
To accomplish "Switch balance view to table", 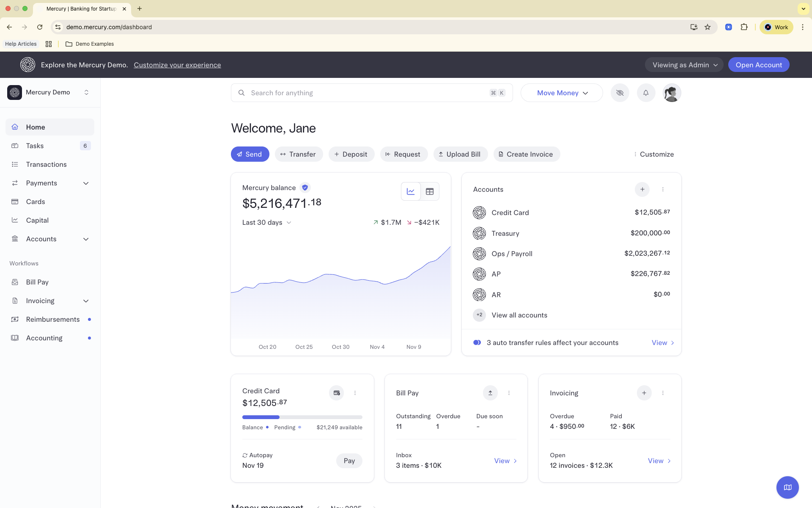I will click(x=430, y=191).
